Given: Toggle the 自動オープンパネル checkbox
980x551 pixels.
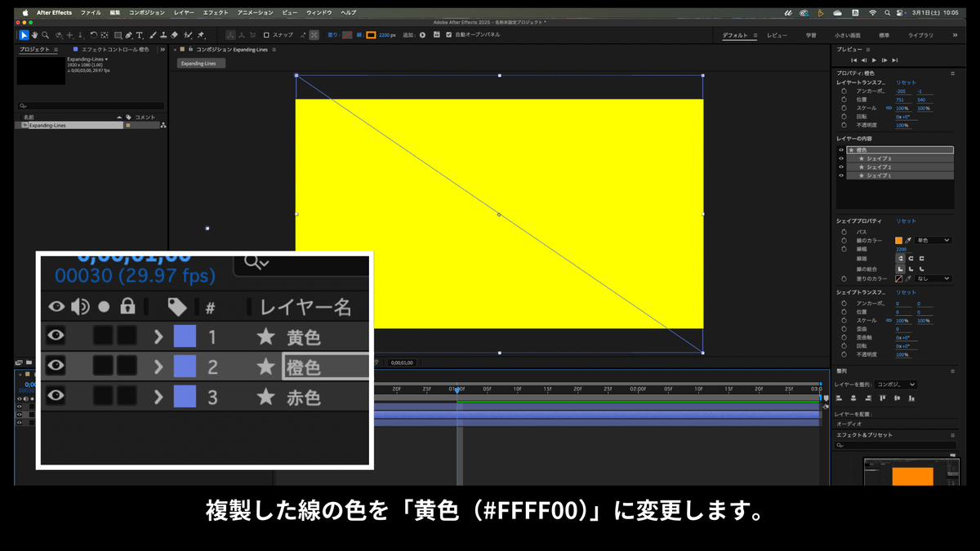Looking at the screenshot, I should [448, 35].
